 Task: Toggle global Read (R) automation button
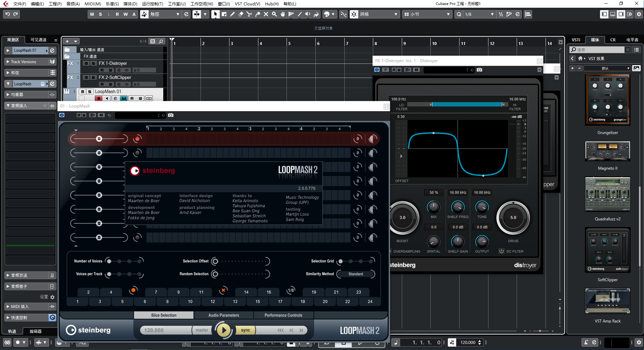click(117, 14)
